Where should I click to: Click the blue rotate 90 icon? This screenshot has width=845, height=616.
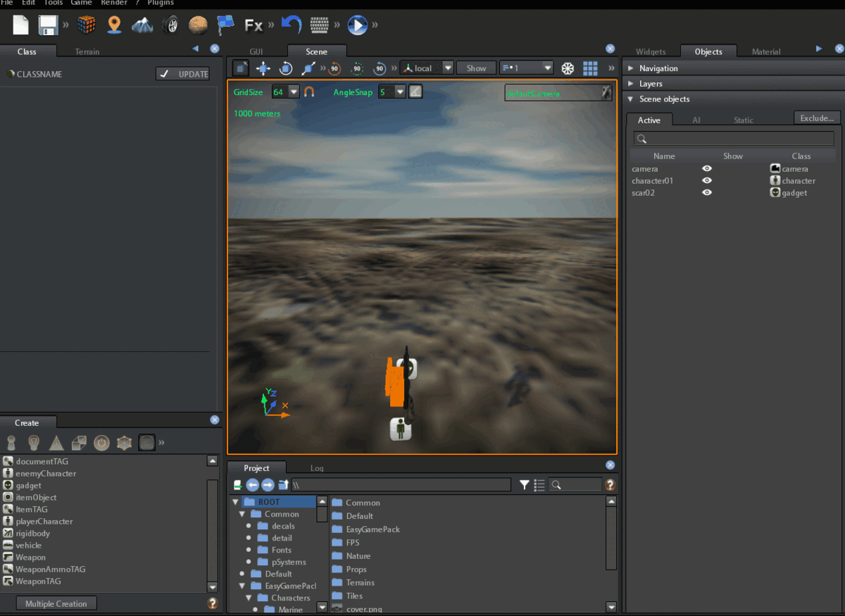tap(380, 68)
